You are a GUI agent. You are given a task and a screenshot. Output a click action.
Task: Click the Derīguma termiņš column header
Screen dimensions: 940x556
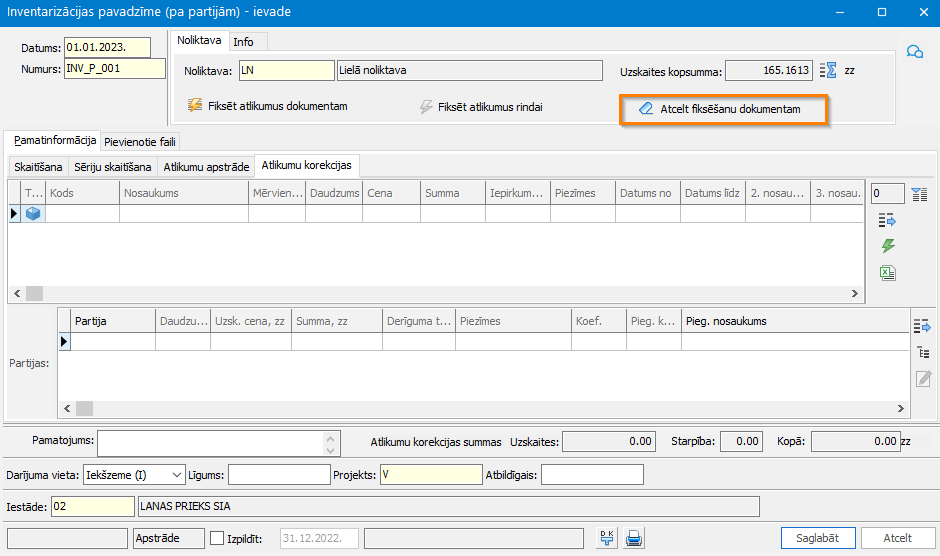(x=419, y=321)
